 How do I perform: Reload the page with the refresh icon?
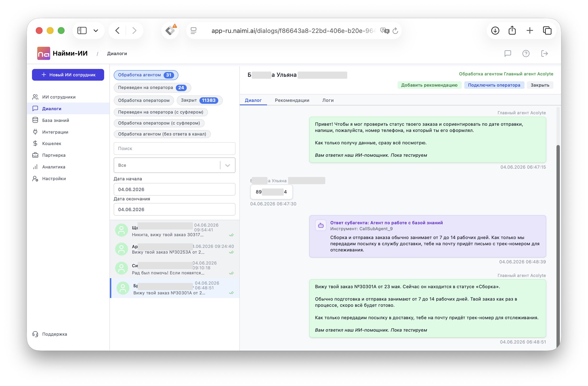pos(395,31)
